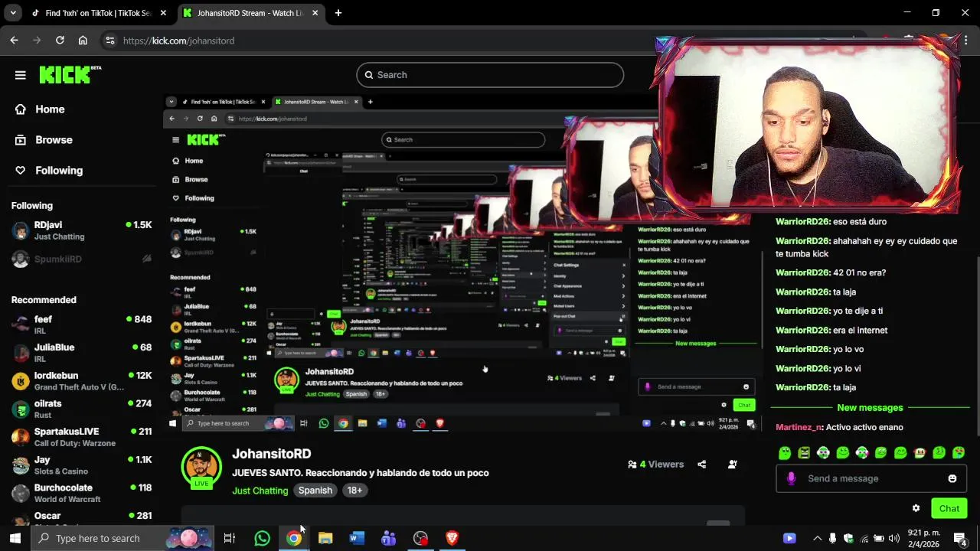
Task: Go back in browser
Action: [x=14, y=41]
